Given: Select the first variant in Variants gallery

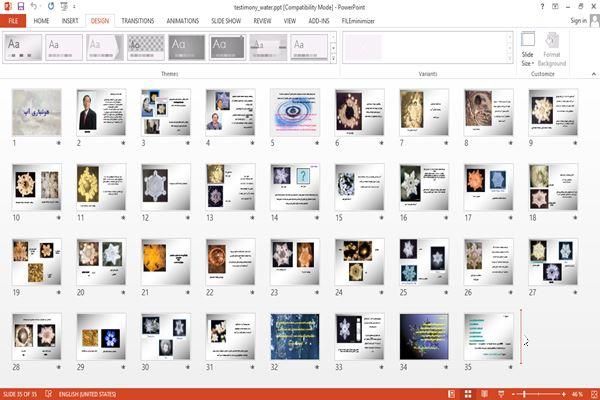Looking at the screenshot, I should click(363, 47).
